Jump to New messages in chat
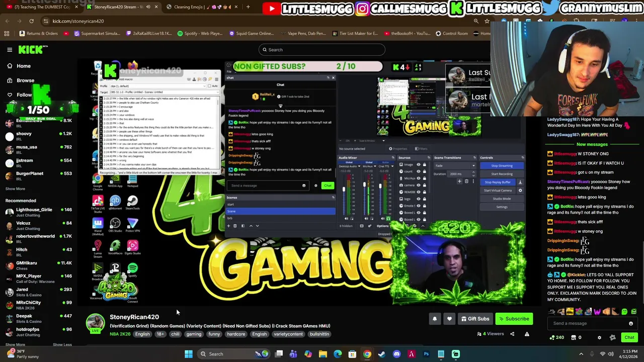This screenshot has width=644, height=362. click(x=592, y=144)
